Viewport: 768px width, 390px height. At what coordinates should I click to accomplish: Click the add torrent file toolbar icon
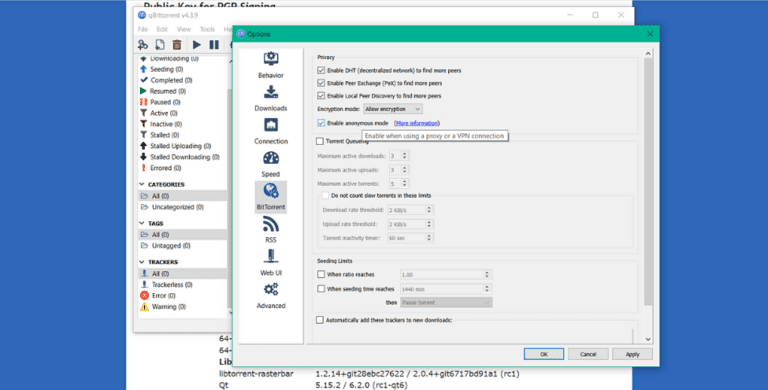pos(160,45)
